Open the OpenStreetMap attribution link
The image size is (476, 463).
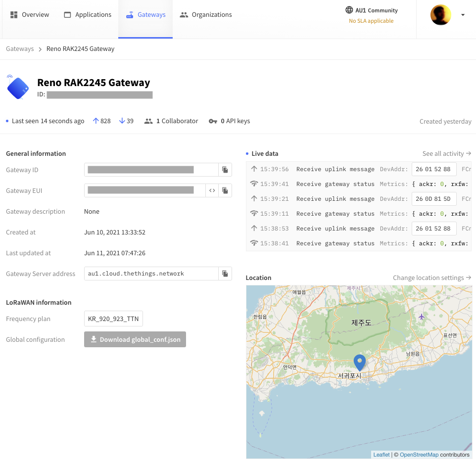pos(419,455)
